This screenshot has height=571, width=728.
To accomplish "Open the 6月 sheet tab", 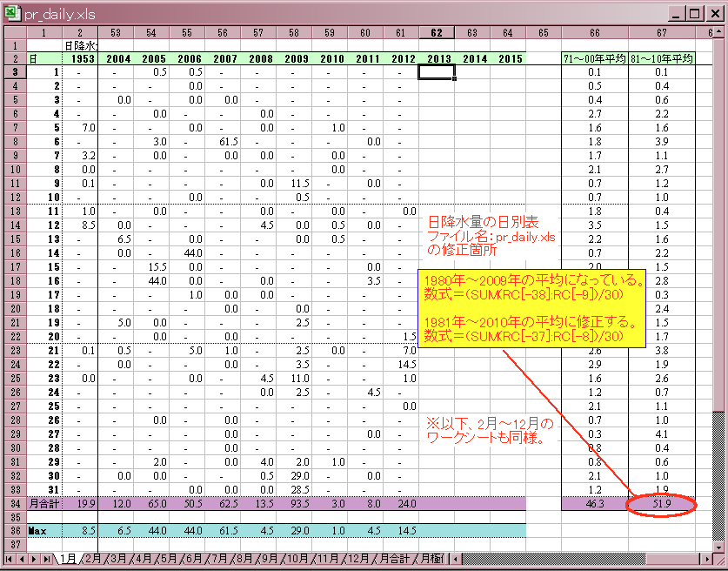I will pyautogui.click(x=193, y=559).
